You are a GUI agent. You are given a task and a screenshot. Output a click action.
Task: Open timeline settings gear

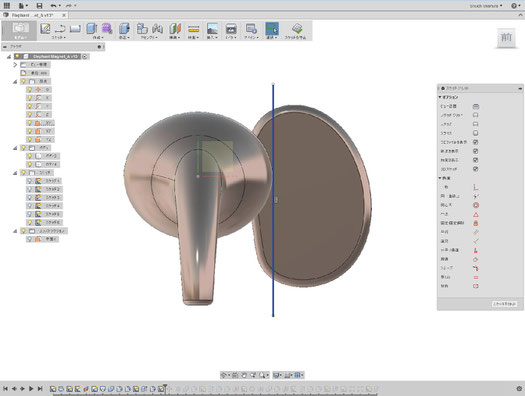coord(519,389)
